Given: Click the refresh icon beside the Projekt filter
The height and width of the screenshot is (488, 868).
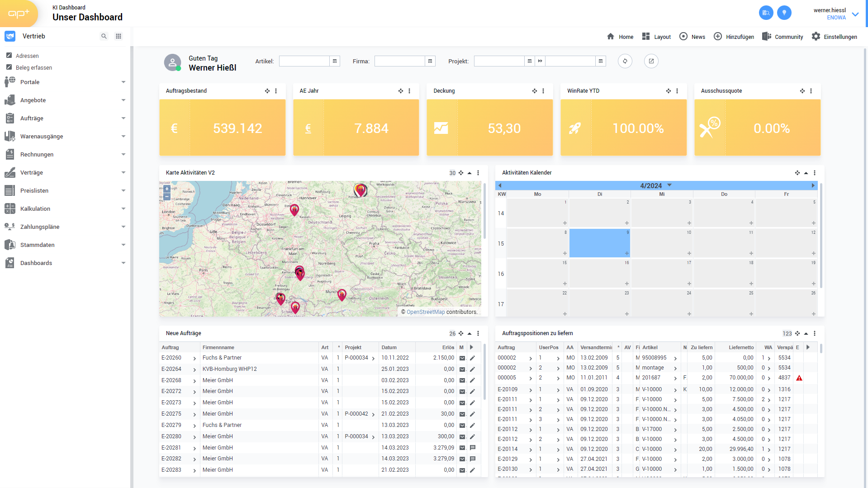Looking at the screenshot, I should click(x=625, y=61).
